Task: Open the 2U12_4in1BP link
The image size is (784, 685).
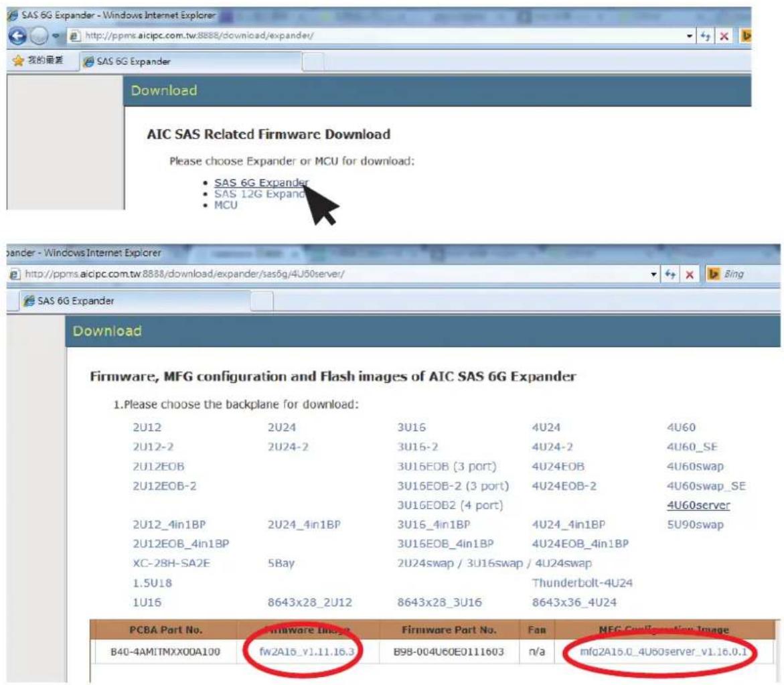Action: [169, 525]
